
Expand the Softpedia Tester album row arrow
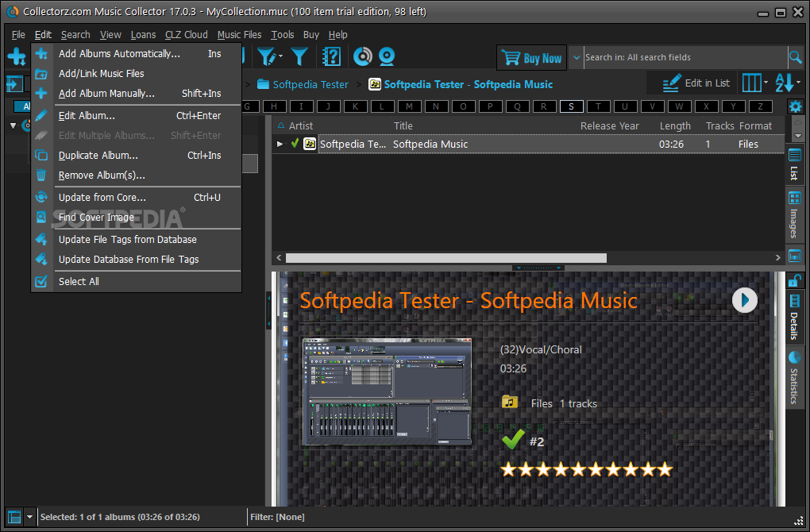pos(280,144)
